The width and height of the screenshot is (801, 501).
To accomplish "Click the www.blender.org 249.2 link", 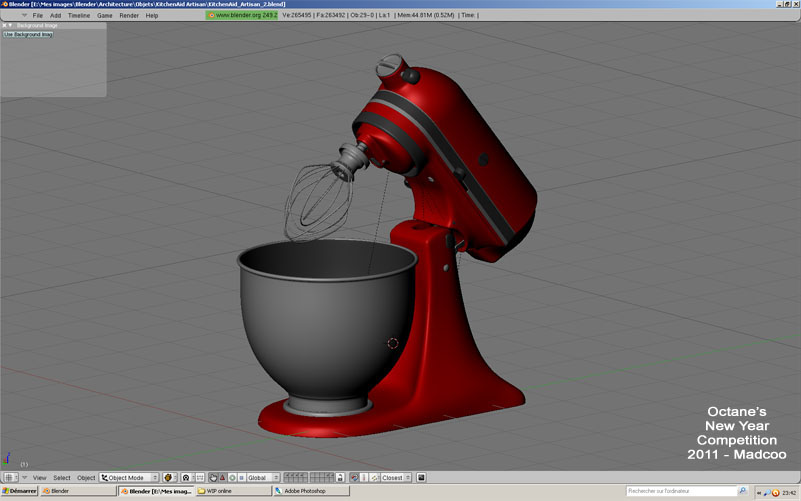I will [x=242, y=15].
